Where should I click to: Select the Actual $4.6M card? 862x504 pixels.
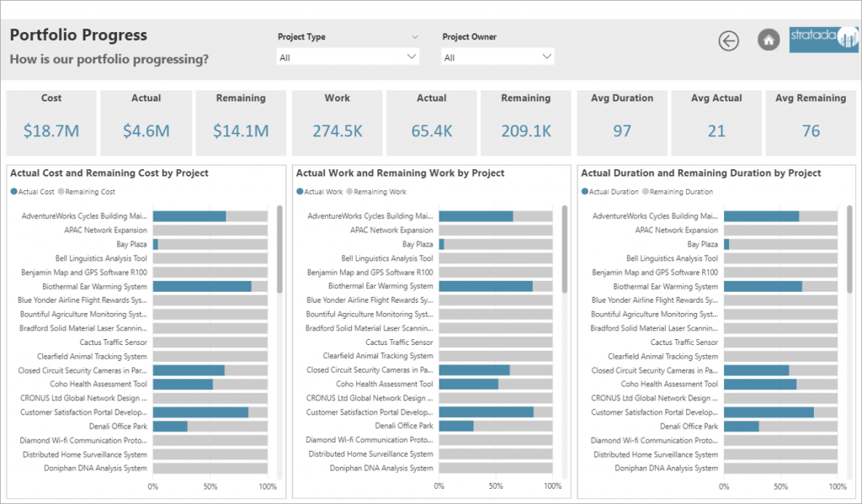point(146,123)
